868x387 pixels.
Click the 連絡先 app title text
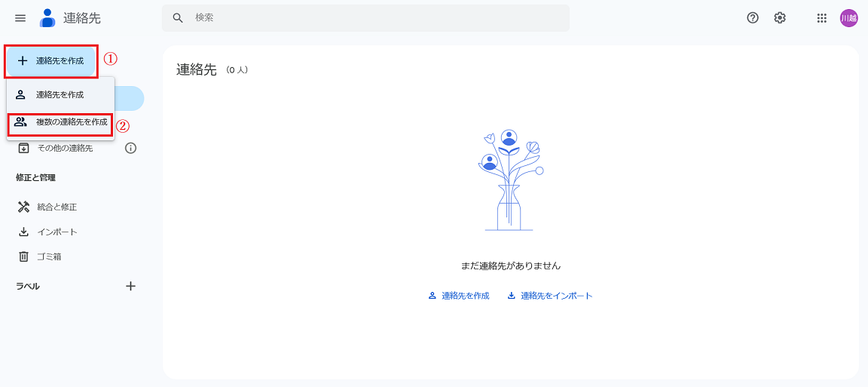click(x=81, y=18)
